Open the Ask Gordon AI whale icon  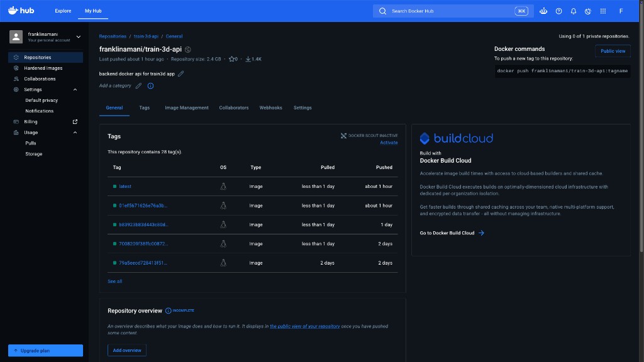tap(543, 11)
